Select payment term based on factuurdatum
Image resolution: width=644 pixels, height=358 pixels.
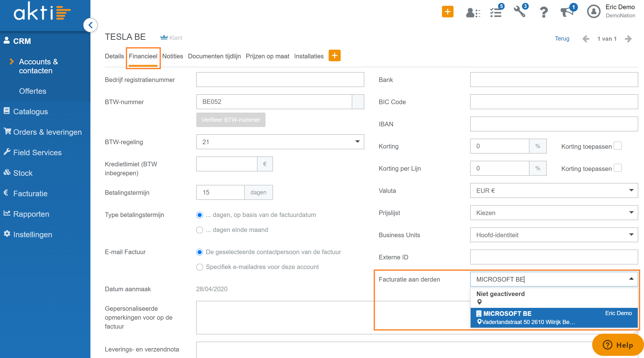pyautogui.click(x=199, y=215)
